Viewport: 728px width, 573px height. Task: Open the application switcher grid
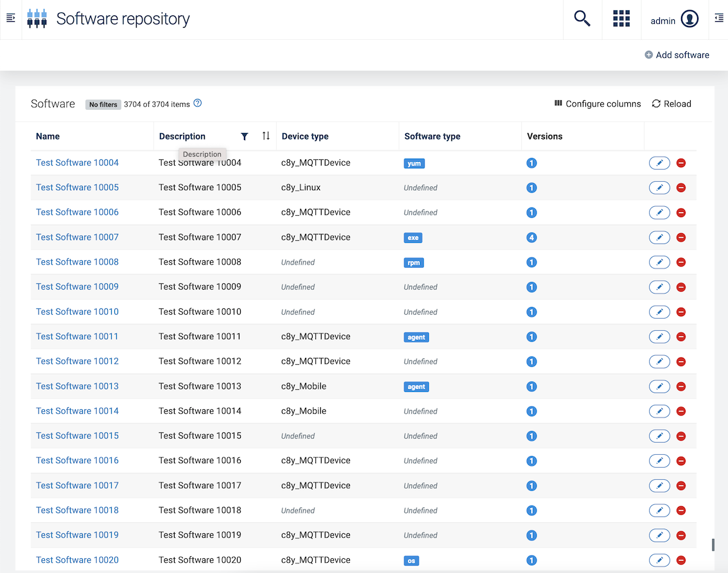coord(621,19)
